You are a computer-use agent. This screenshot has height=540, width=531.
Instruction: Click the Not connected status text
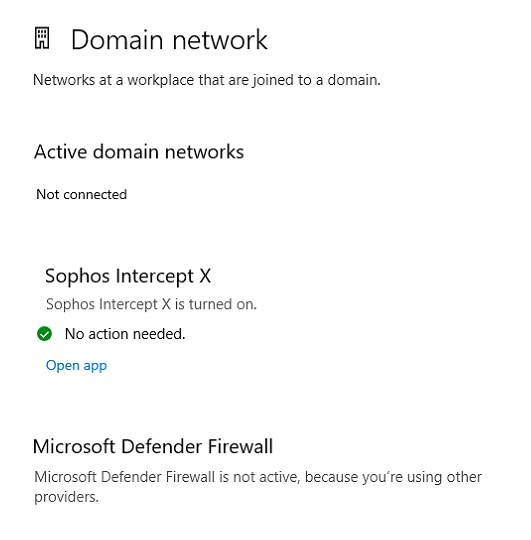82,195
